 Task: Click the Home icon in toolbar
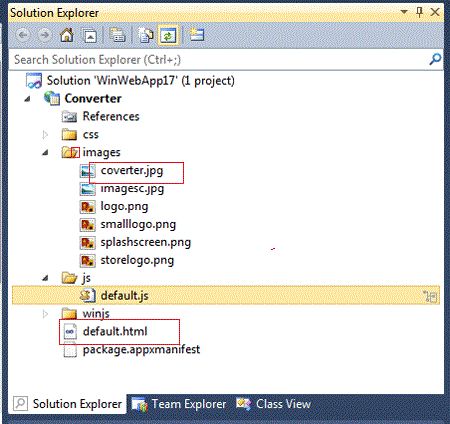click(67, 35)
